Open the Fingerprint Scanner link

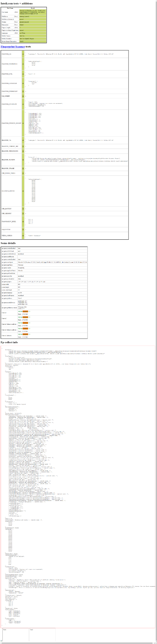click(x=13, y=47)
